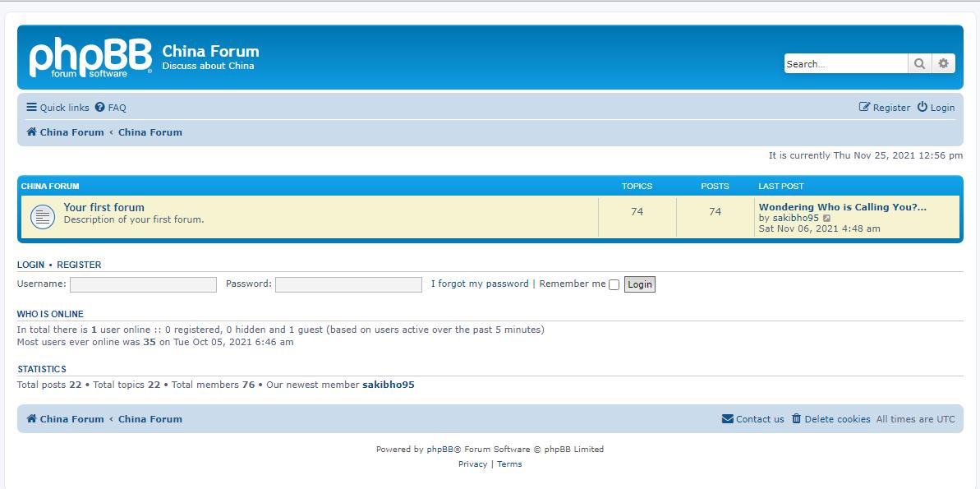980x489 pixels.
Task: Focus the Password input field
Action: pos(348,284)
